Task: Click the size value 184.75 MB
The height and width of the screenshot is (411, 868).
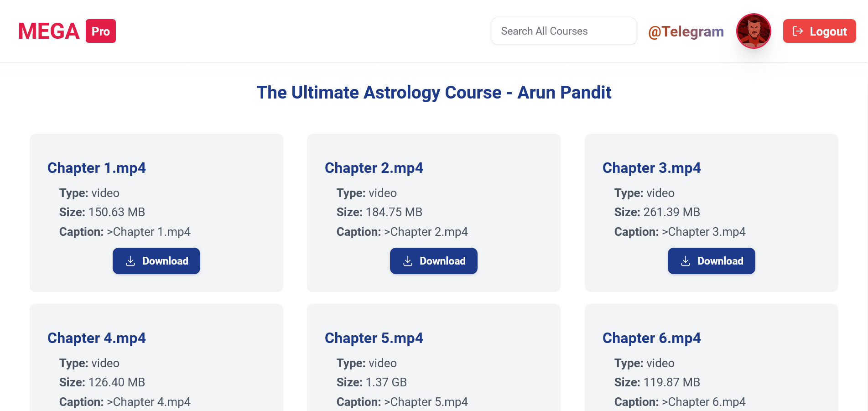Action: 394,212
